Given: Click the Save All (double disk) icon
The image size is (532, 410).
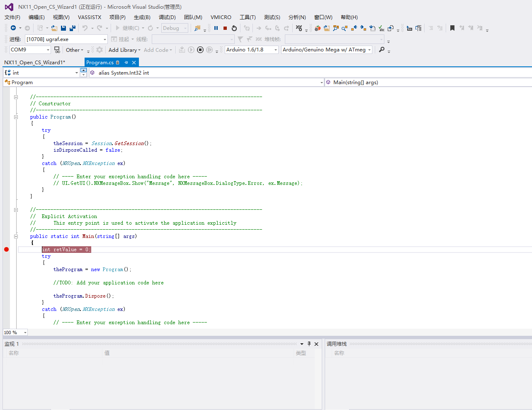Looking at the screenshot, I should [x=72, y=27].
